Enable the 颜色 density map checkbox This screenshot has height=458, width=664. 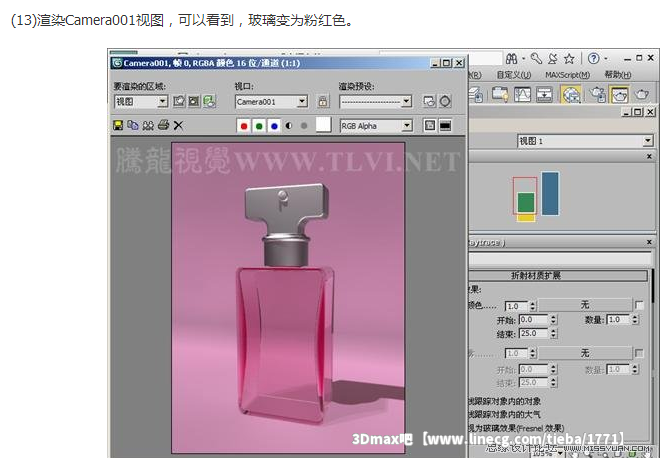click(x=639, y=305)
